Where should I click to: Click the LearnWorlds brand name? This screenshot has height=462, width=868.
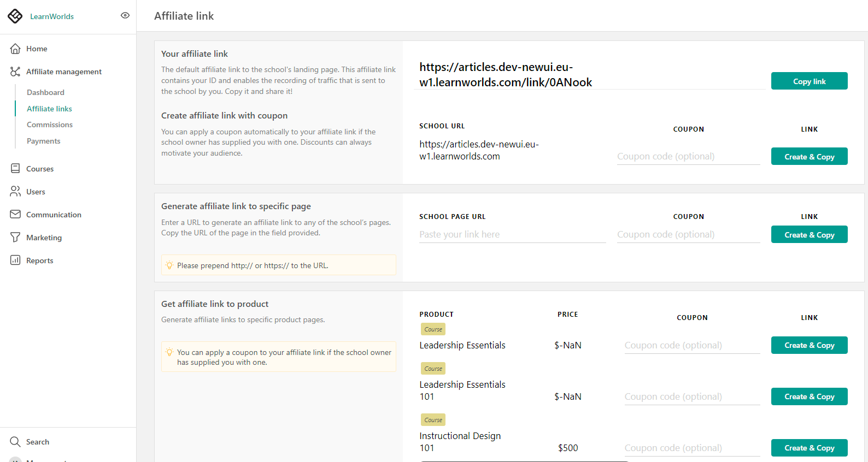coord(52,16)
